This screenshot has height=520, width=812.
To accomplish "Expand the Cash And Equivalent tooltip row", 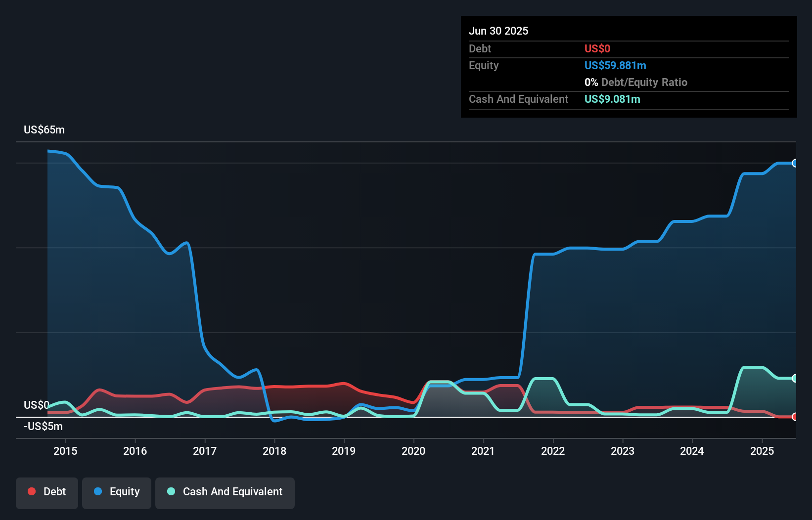I will coord(518,99).
